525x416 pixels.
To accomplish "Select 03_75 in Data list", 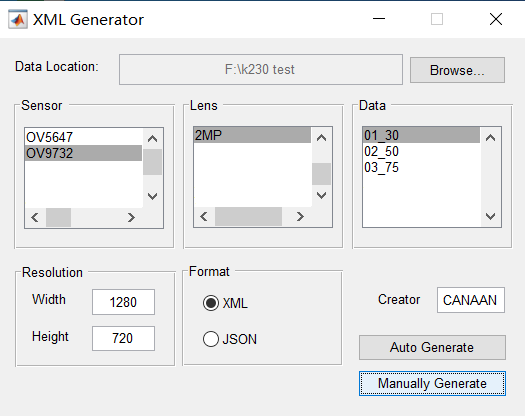I will (x=421, y=167).
